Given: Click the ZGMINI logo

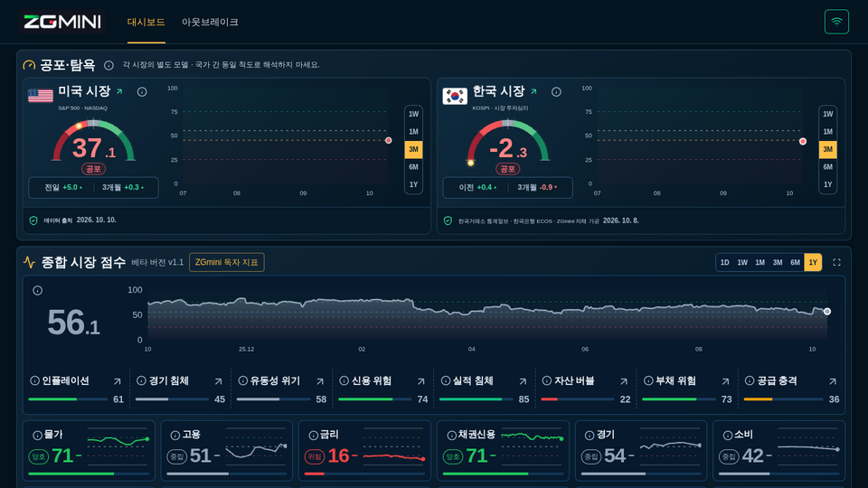Looking at the screenshot, I should 62,22.
